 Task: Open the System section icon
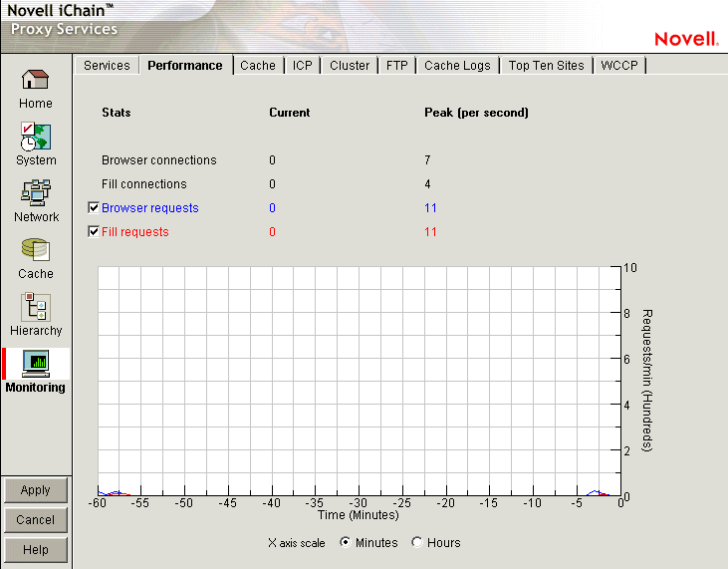click(35, 137)
